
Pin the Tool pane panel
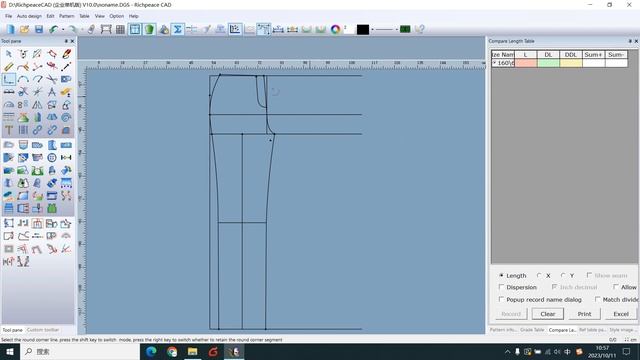click(x=66, y=41)
